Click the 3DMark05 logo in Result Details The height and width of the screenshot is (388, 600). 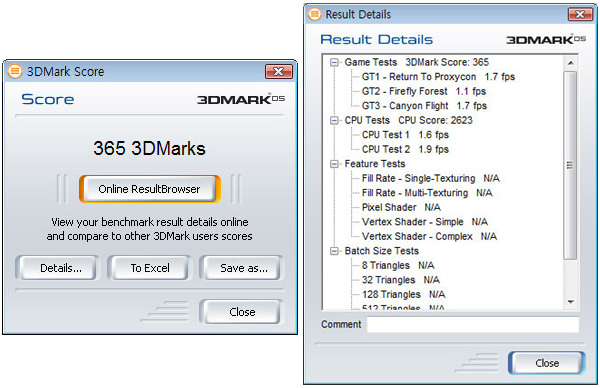click(x=546, y=39)
